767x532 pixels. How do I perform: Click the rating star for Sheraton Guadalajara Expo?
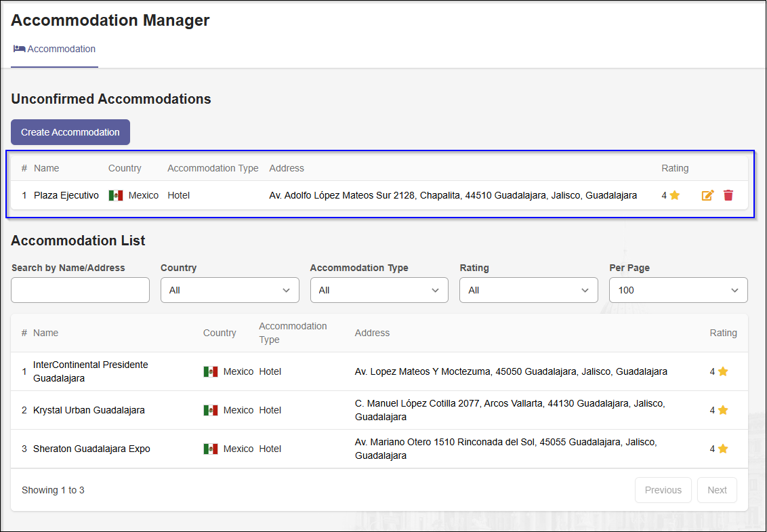point(723,449)
